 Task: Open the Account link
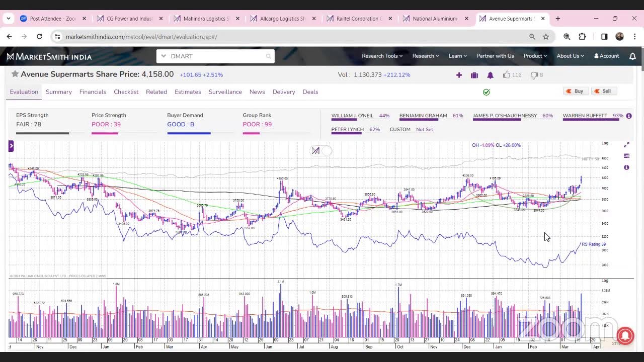(x=607, y=56)
